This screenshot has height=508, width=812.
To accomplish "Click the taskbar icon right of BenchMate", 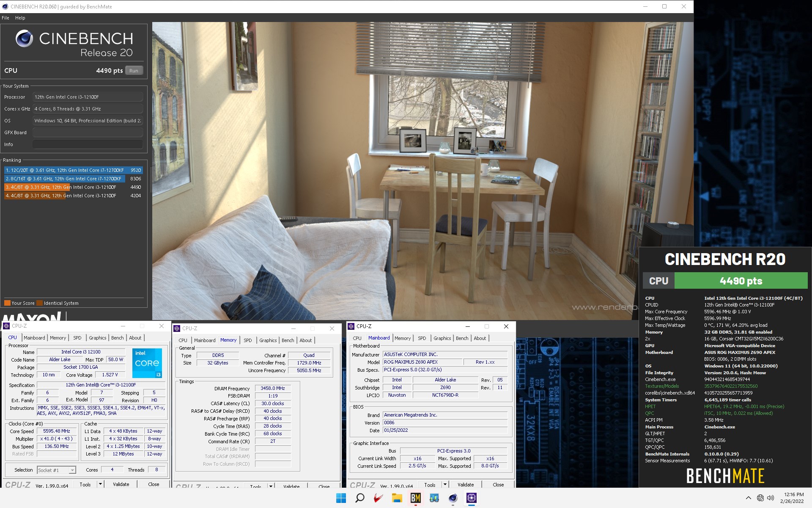I will (x=434, y=498).
